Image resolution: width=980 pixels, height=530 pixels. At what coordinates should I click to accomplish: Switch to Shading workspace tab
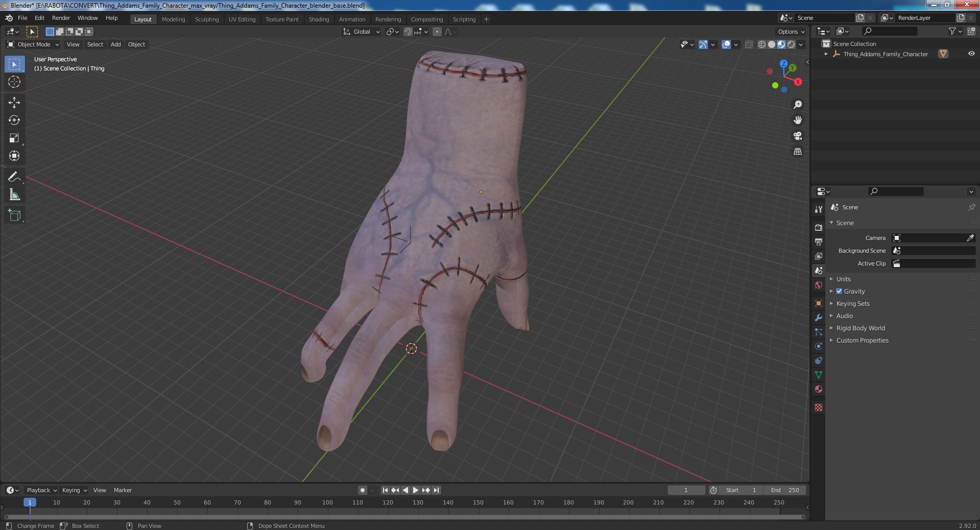(319, 19)
